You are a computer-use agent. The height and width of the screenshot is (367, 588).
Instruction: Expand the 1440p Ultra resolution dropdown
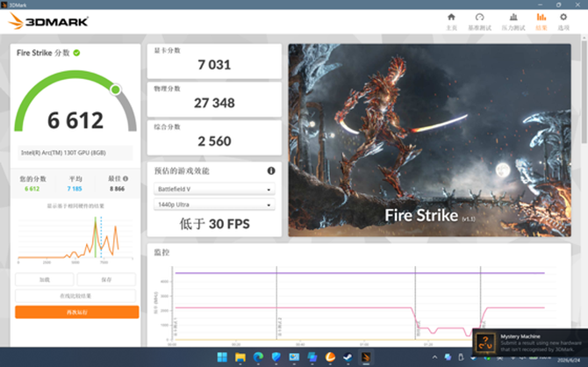pyautogui.click(x=214, y=205)
